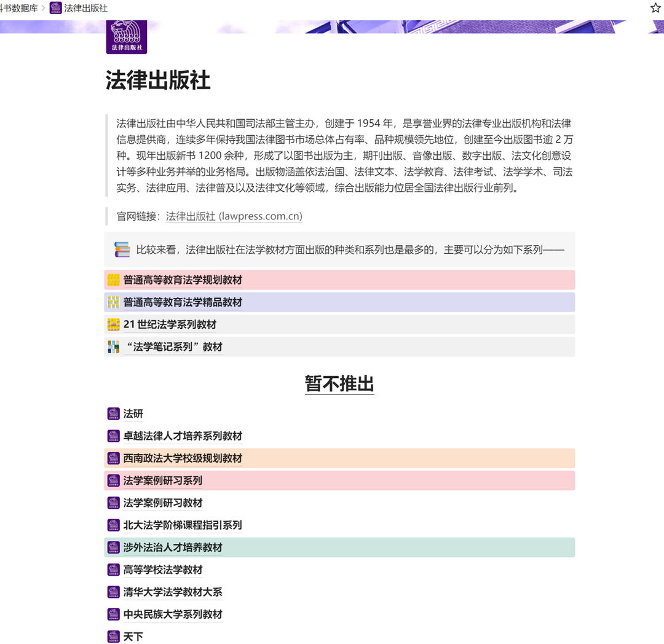Open the 天下 subpage
This screenshot has width=664, height=644.
133,637
